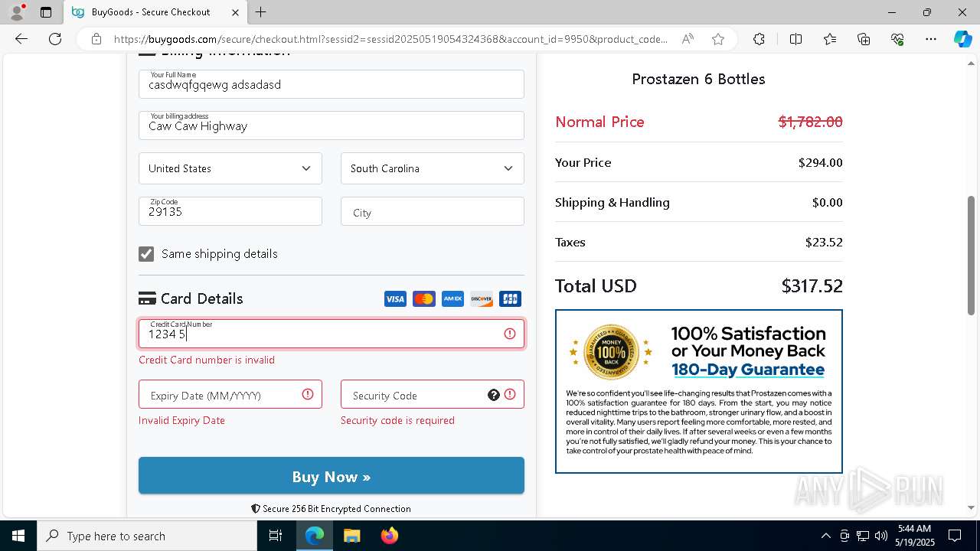Click the Security Code field
Viewport: 980px width, 551px height.
(433, 394)
